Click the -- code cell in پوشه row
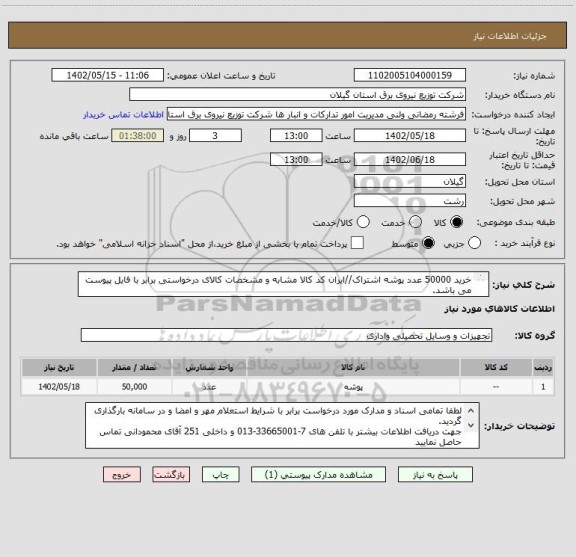The width and height of the screenshot is (576, 557). pos(496,387)
